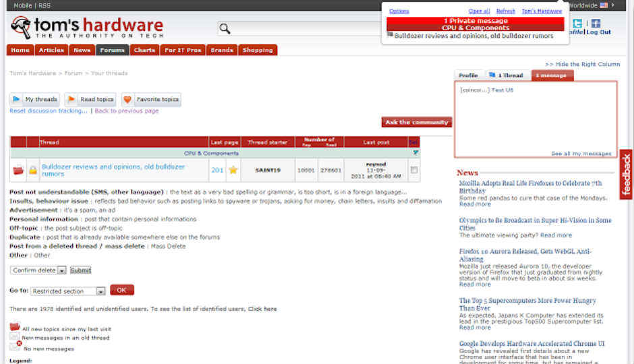The width and height of the screenshot is (634, 364).
Task: Click See all my messages link
Action: point(581,154)
